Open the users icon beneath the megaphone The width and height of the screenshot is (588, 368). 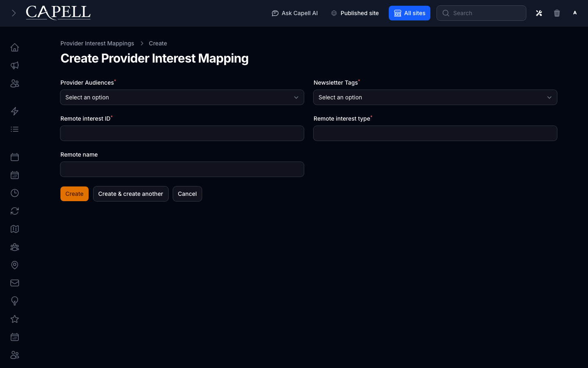[x=15, y=83]
